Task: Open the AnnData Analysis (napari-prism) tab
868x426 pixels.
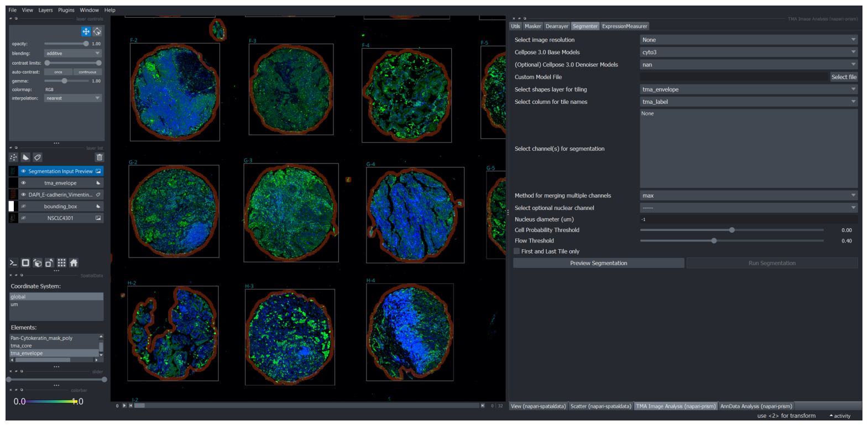Action: [756, 406]
